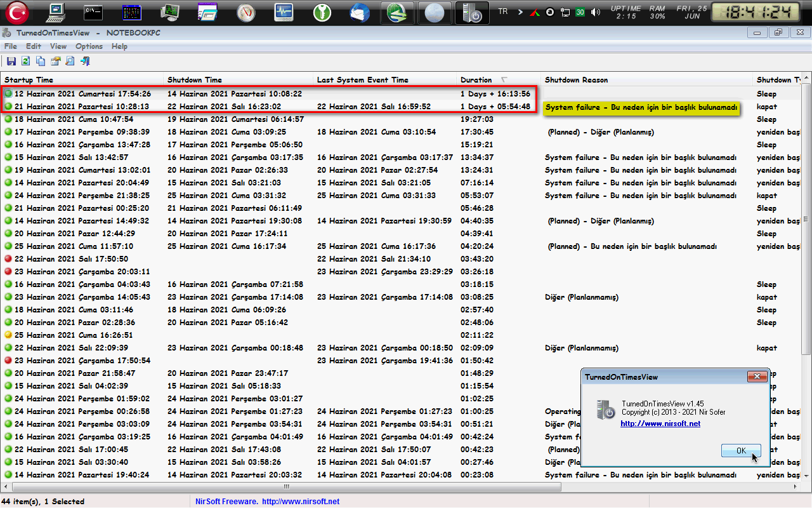Select startup time 17 Haziran 2021 Perşembe 09:38:39
The image size is (812, 508).
click(x=82, y=132)
